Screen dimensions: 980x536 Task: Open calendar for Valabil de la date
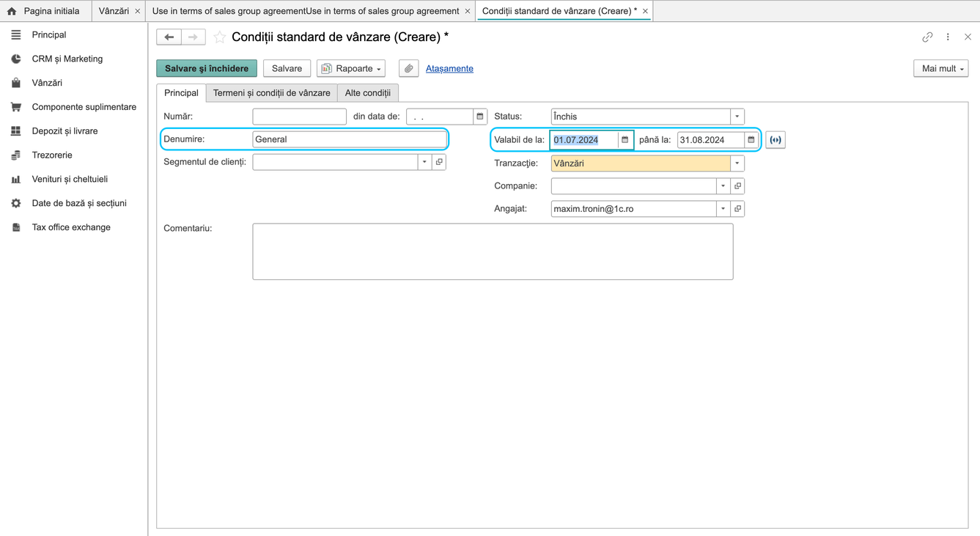(x=625, y=140)
